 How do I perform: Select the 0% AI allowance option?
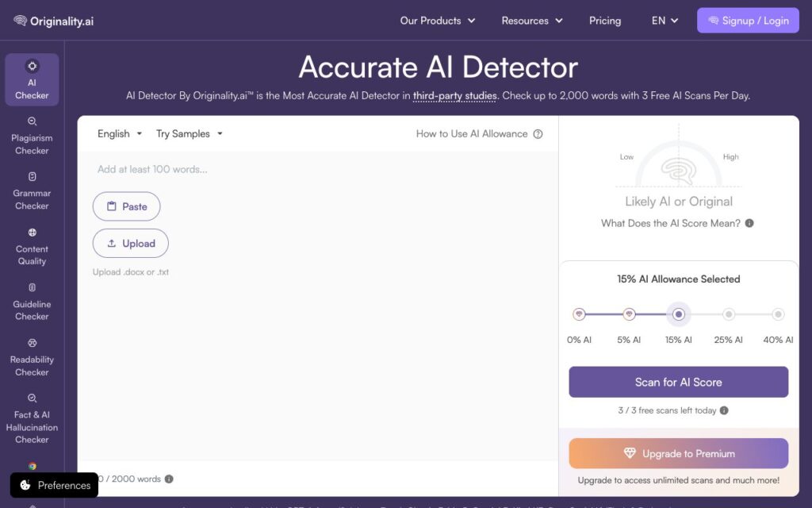click(579, 314)
